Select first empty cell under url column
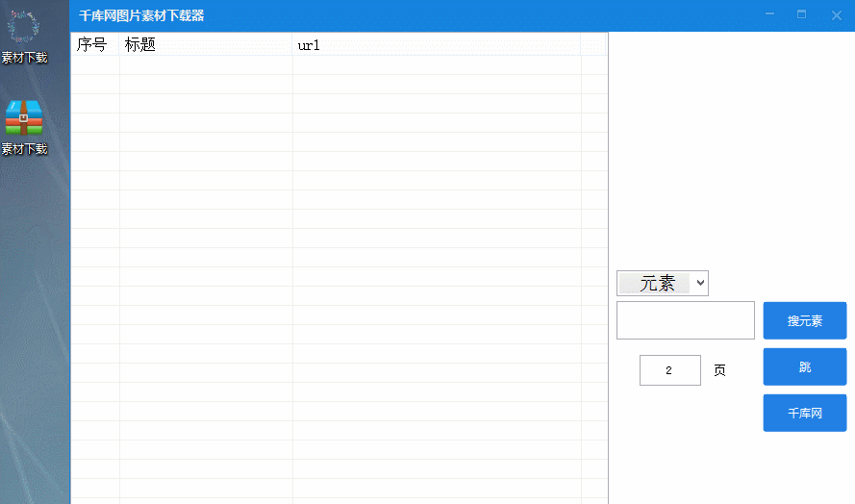This screenshot has height=504, width=855. [x=436, y=65]
